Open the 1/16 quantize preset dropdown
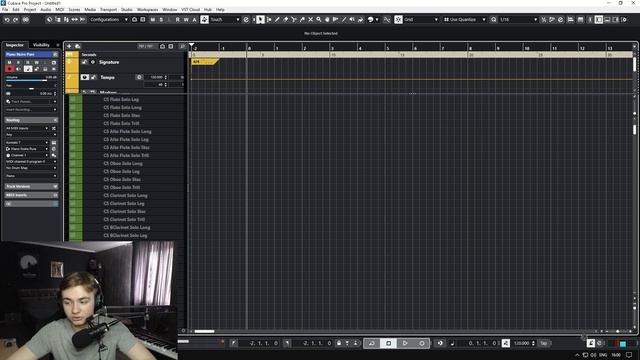Image resolution: width=640 pixels, height=360 pixels. (x=518, y=20)
